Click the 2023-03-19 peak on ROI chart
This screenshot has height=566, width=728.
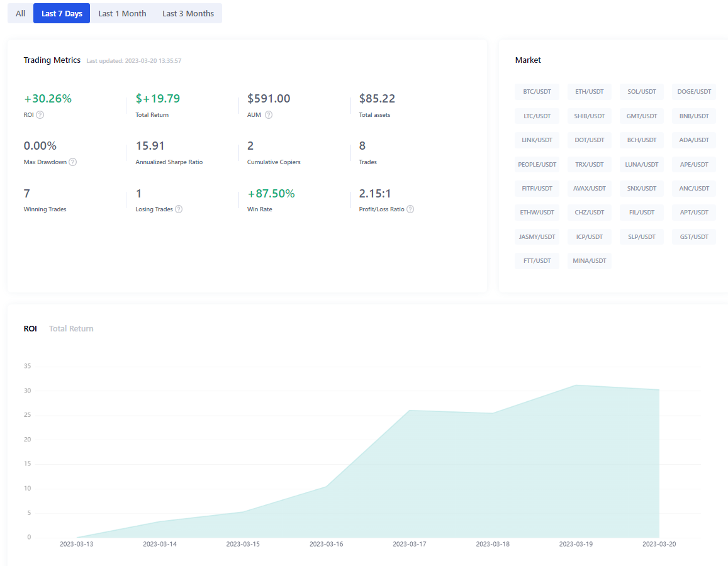(576, 385)
